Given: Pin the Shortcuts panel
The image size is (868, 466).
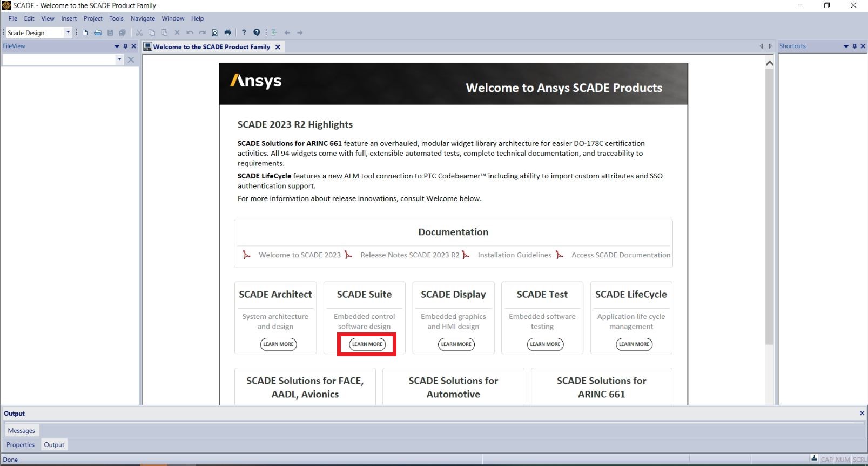Looking at the screenshot, I should click(x=854, y=46).
